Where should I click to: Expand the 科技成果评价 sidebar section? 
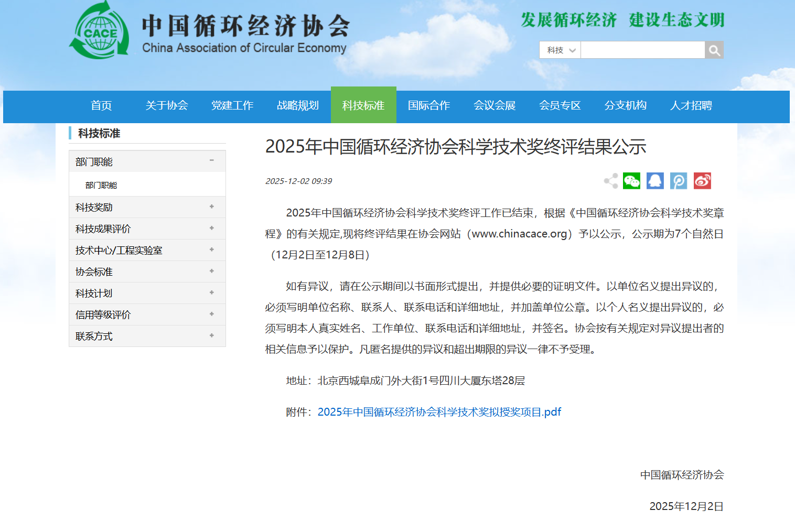[x=211, y=229]
